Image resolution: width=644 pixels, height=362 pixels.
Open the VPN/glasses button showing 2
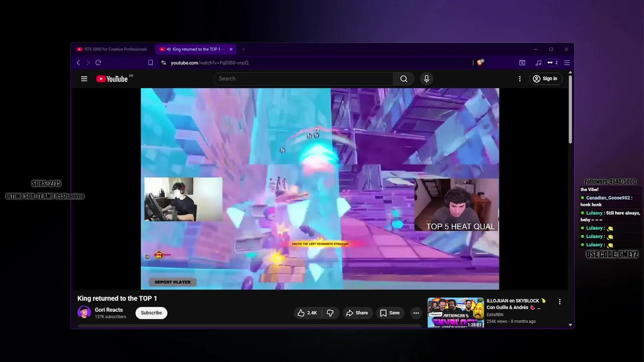tap(552, 63)
